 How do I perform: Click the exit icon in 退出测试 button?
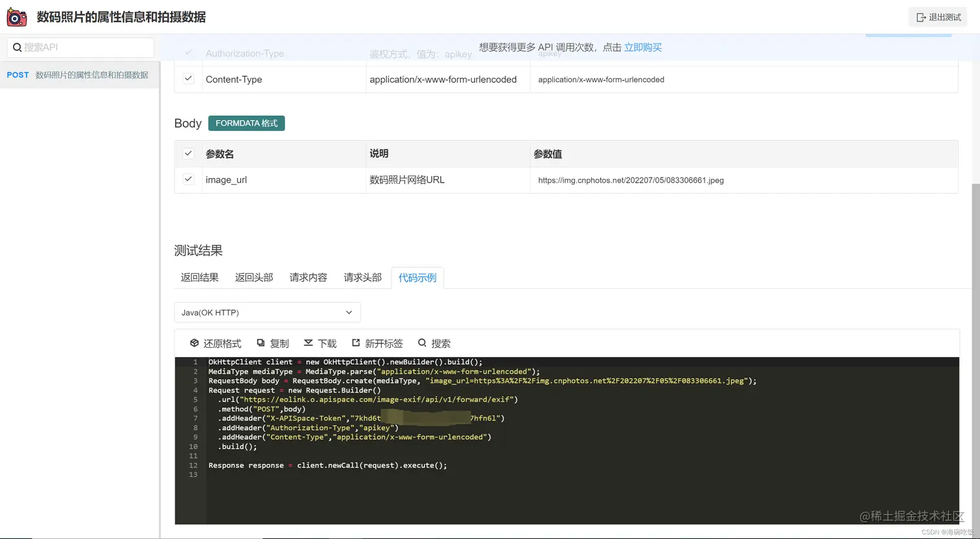pos(920,17)
